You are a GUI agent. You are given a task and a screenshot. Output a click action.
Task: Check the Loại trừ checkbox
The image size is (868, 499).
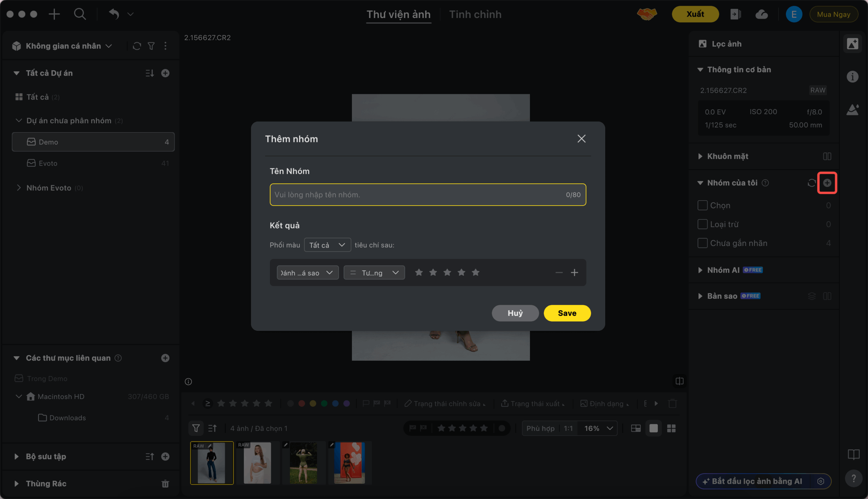coord(702,224)
